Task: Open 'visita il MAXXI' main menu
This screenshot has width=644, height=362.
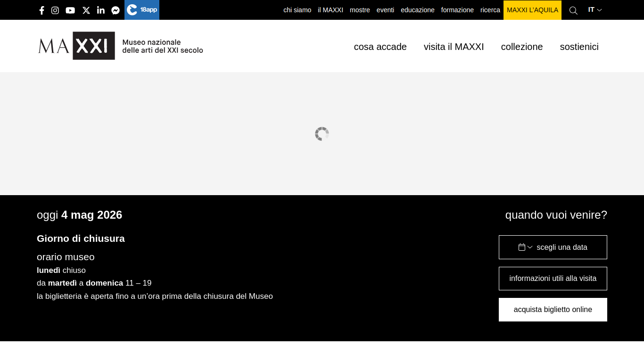Action: coord(454,47)
